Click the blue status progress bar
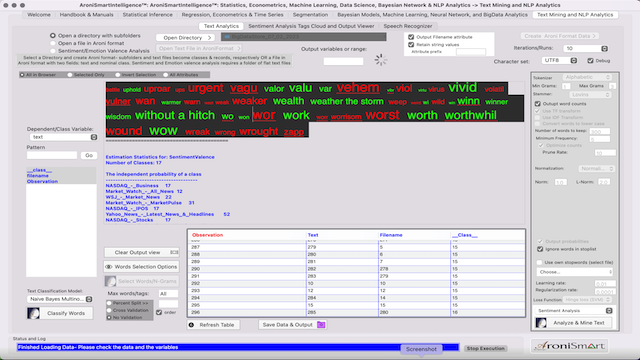640x360 pixels. [x=238, y=347]
